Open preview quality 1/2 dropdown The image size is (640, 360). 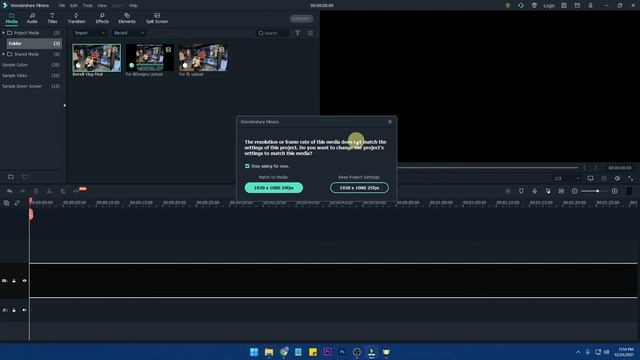click(567, 178)
